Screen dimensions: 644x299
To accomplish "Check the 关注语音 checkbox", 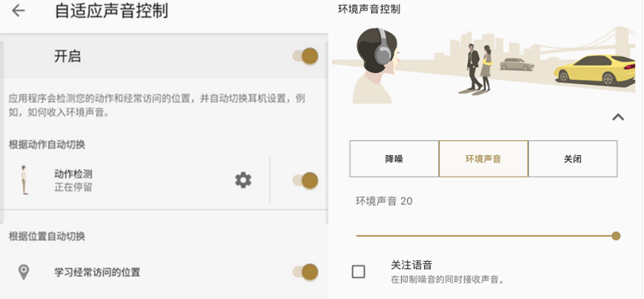I will click(x=358, y=271).
